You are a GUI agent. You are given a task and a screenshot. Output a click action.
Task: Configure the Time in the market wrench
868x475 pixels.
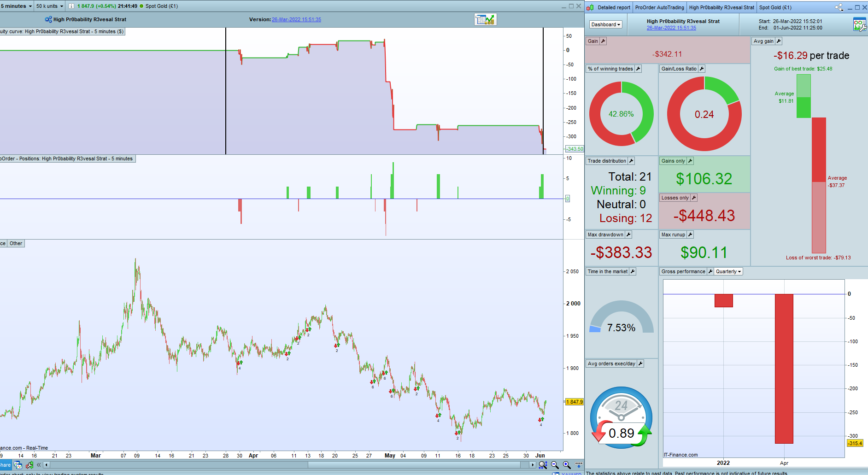point(633,271)
